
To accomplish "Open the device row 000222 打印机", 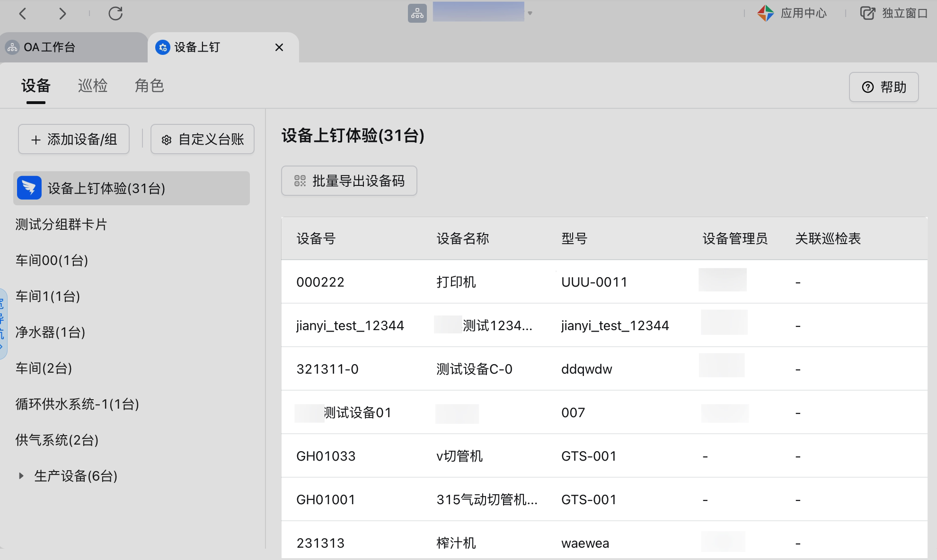I will [x=456, y=282].
